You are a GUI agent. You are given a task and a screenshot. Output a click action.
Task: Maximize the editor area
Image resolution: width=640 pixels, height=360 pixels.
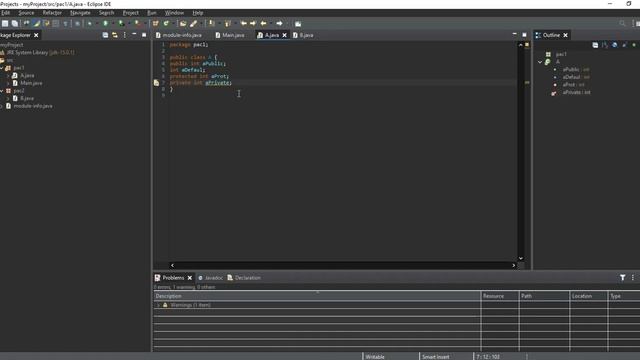524,35
